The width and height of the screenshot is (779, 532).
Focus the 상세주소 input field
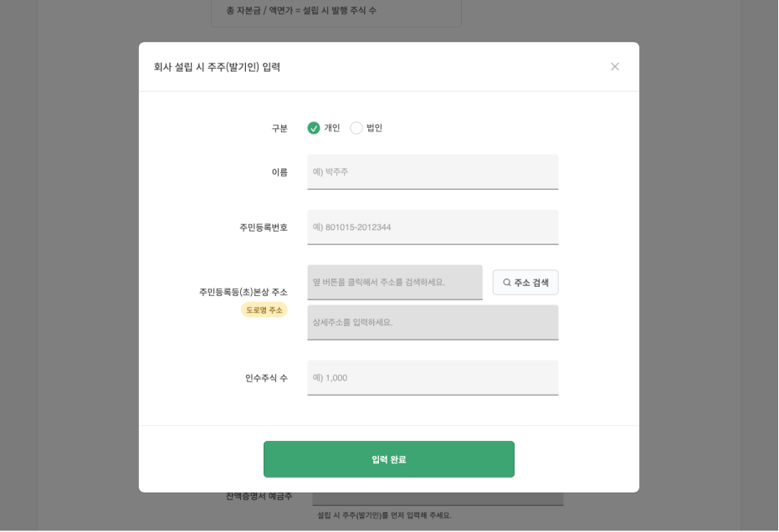tap(433, 322)
